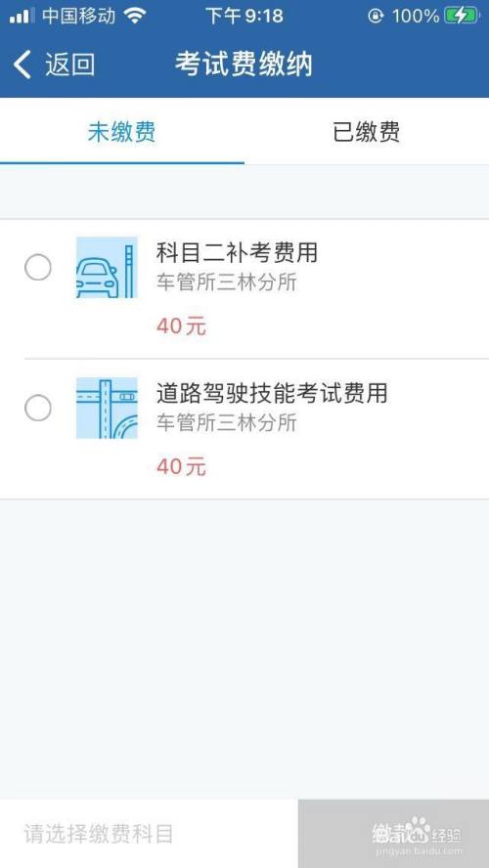
Task: Select the 道路驾驶技能考试费用 radio button
Action: pos(38,409)
